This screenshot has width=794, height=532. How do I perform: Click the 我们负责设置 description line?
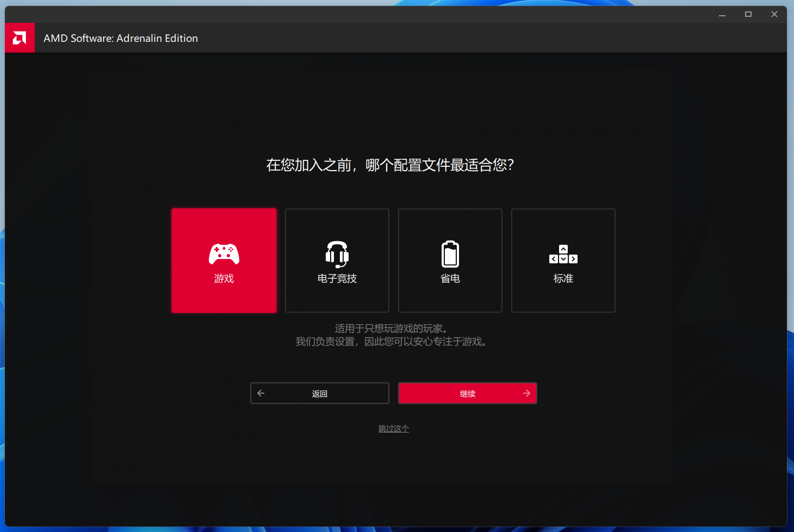point(391,342)
